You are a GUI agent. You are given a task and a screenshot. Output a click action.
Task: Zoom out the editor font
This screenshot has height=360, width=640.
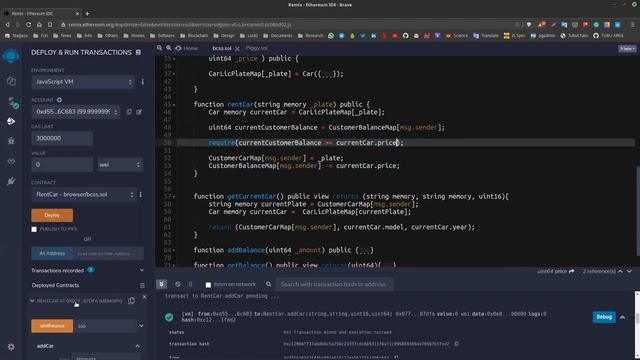159,48
